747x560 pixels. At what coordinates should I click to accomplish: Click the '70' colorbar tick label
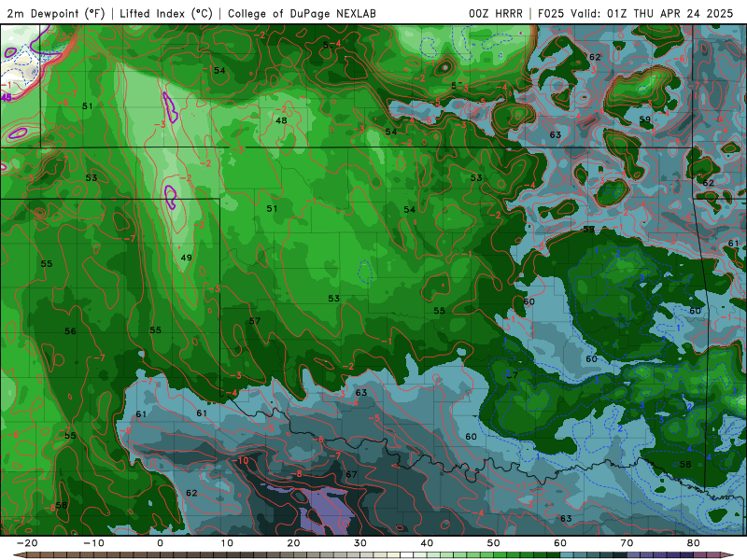pos(627,543)
